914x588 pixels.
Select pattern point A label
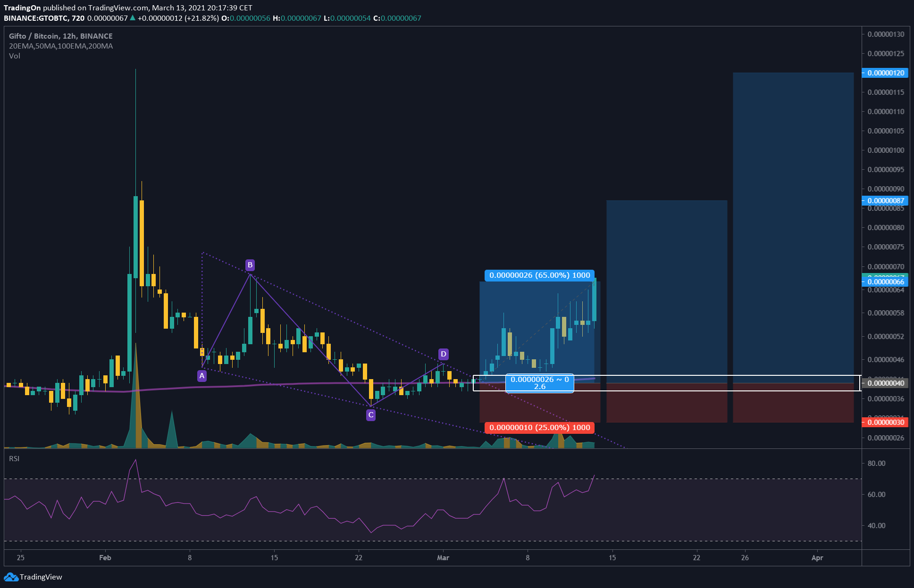202,376
